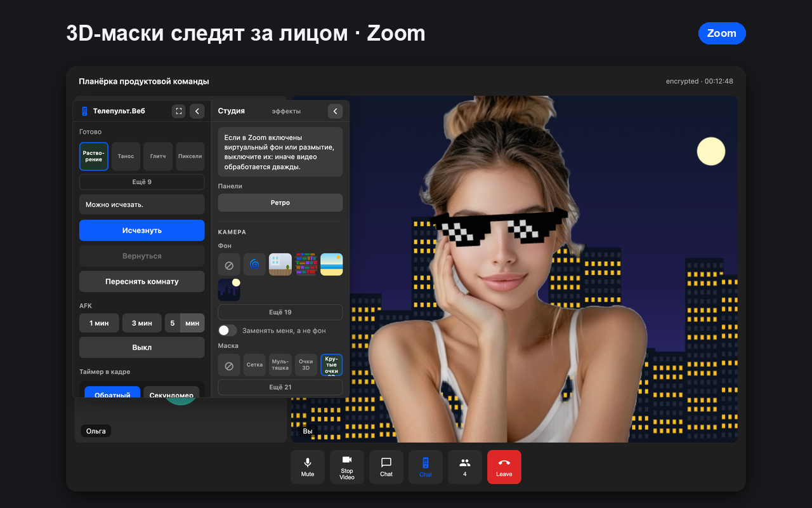Expand Телепульт.Веб panel to fullscreen
Screen dimensions: 812x508
click(x=179, y=111)
